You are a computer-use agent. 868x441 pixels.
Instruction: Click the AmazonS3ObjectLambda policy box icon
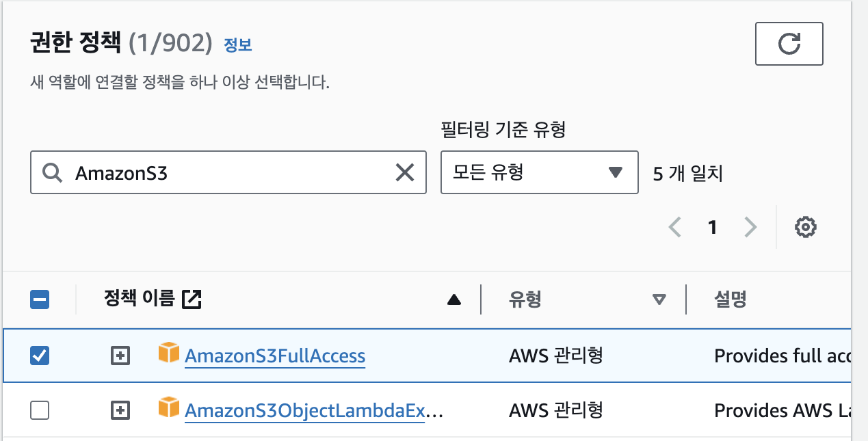(168, 409)
